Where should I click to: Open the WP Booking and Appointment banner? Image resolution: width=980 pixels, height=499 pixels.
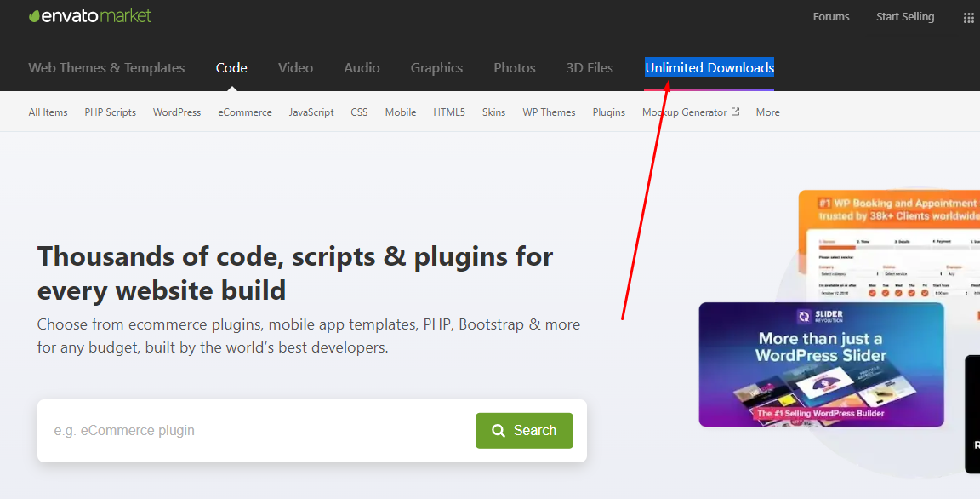point(889,246)
